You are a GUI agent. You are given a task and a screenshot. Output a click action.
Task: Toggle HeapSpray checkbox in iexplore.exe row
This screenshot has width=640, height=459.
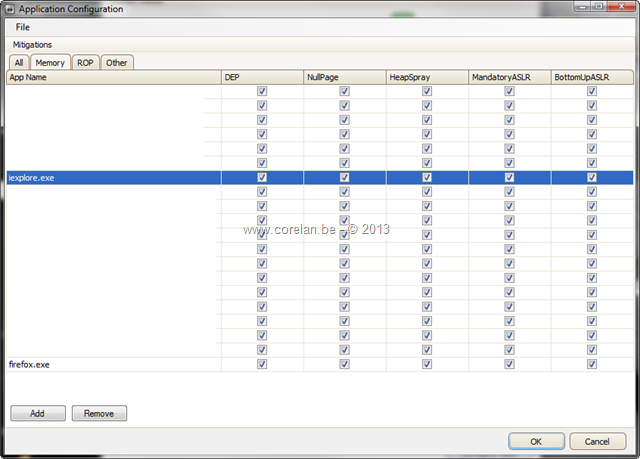[x=427, y=177]
